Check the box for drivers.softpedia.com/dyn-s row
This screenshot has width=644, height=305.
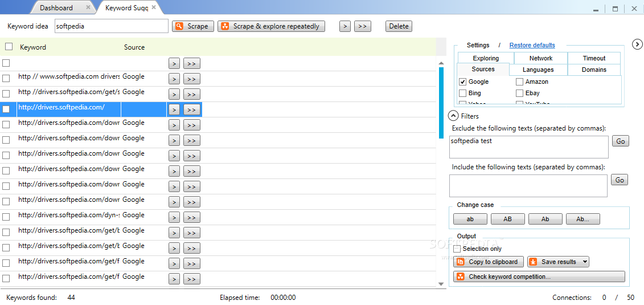pyautogui.click(x=6, y=217)
